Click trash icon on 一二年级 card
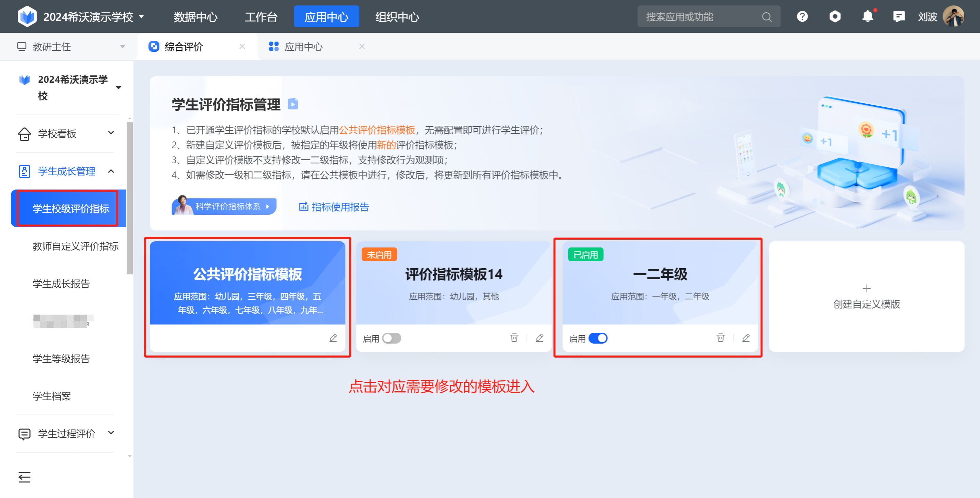The image size is (980, 498). pos(720,338)
